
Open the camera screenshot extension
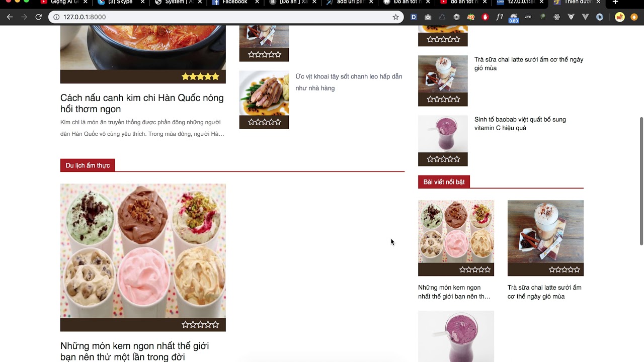tap(428, 17)
